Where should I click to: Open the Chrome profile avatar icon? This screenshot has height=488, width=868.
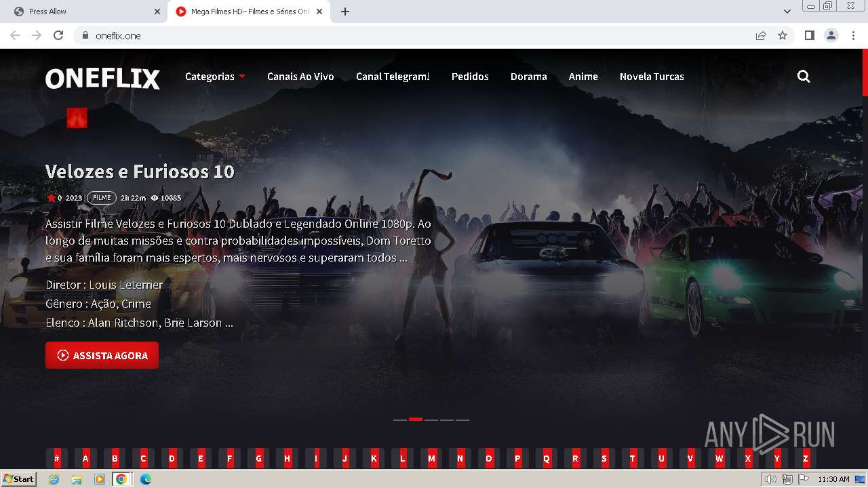tap(831, 35)
